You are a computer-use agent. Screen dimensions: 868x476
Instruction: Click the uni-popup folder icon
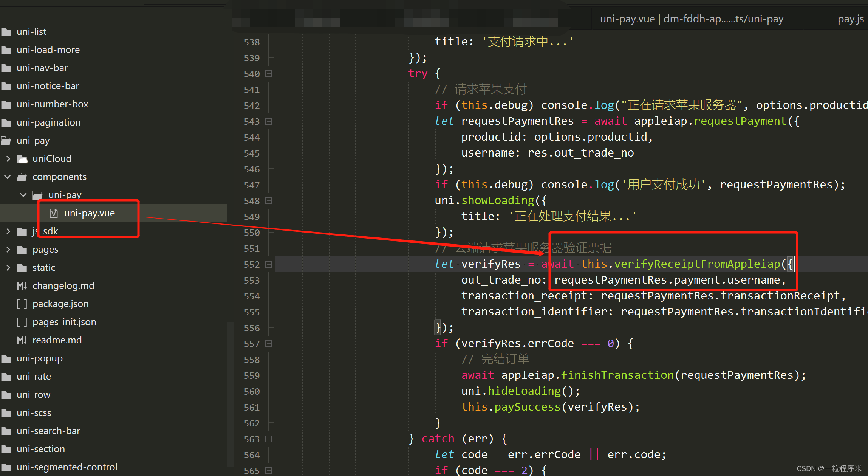pyautogui.click(x=6, y=358)
